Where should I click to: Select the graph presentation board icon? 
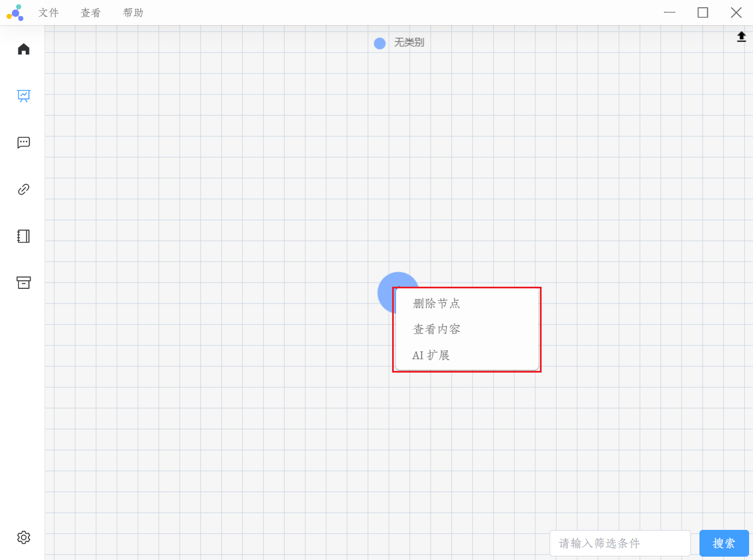23,96
